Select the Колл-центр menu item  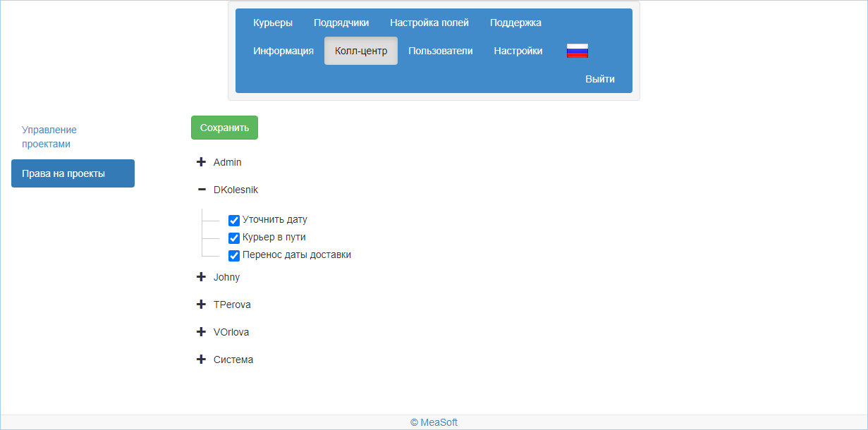[x=361, y=51]
